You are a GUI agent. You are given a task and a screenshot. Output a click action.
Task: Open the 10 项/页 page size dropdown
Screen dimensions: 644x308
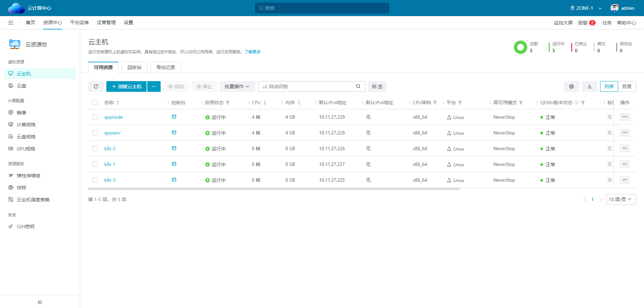(x=621, y=199)
